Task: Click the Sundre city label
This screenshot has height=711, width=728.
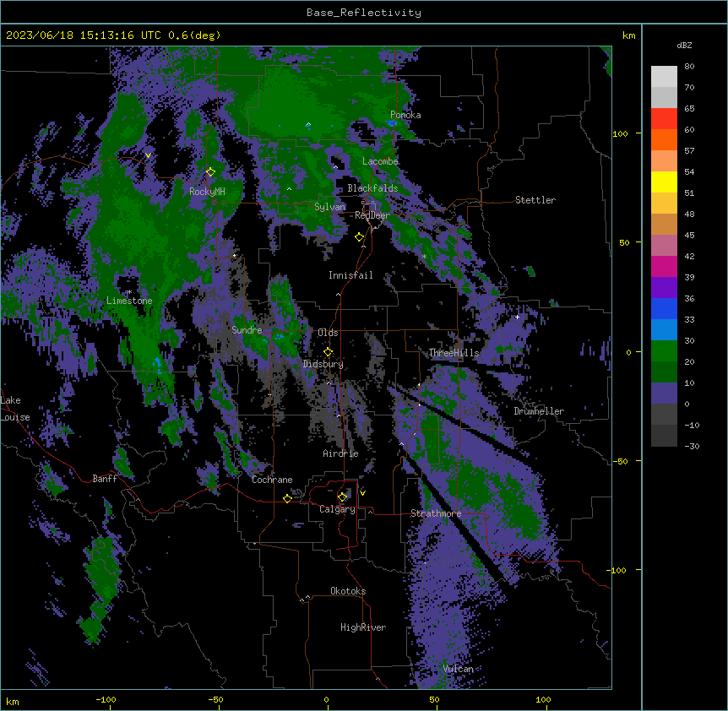Action: point(247,330)
